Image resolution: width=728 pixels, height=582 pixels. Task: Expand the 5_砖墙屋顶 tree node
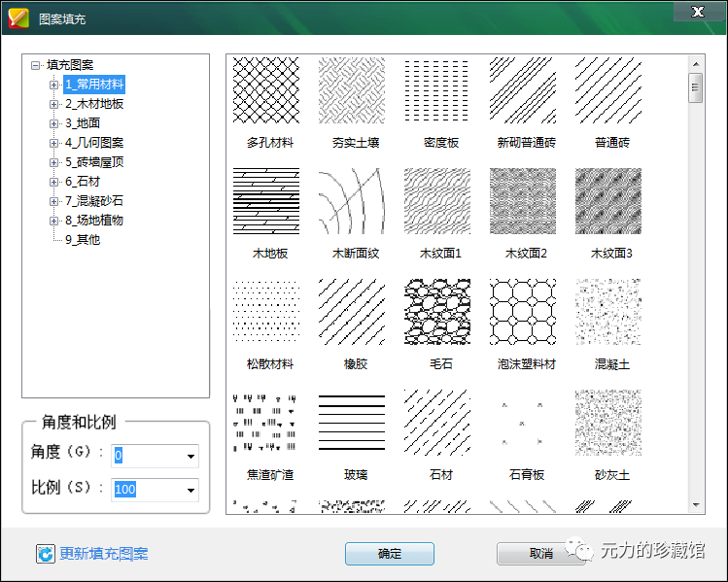tap(53, 163)
